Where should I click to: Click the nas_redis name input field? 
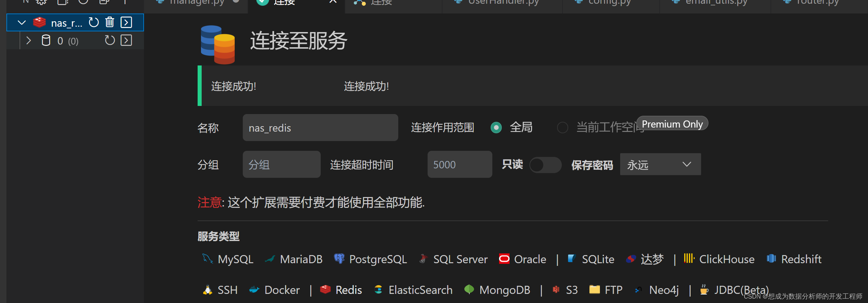320,128
